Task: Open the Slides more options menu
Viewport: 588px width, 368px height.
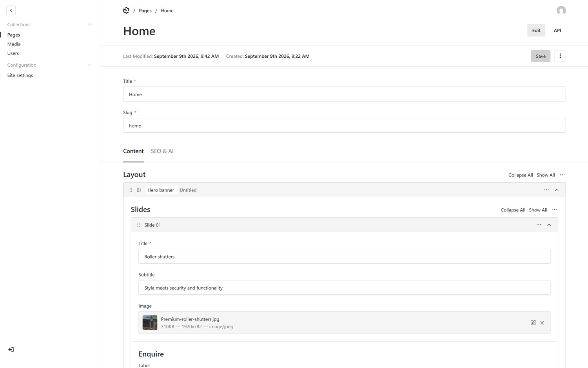Action: [554, 210]
